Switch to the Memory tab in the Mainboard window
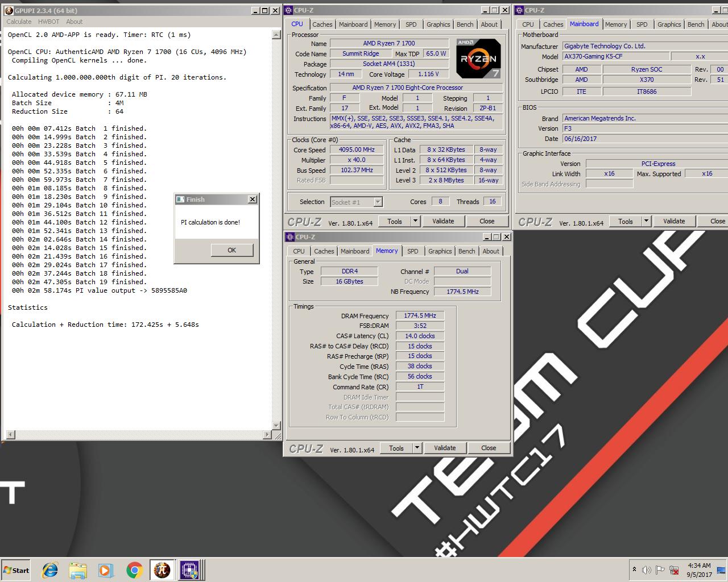The height and width of the screenshot is (582, 728). coord(616,24)
